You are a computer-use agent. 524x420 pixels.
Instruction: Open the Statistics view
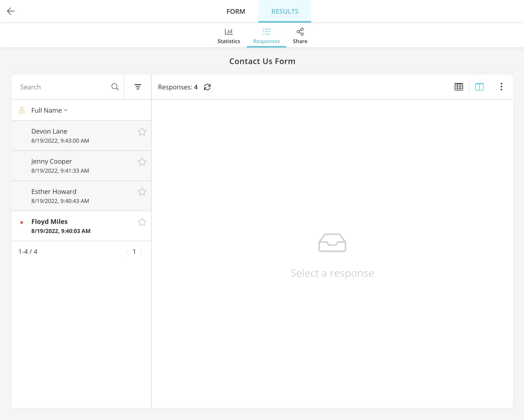[228, 35]
